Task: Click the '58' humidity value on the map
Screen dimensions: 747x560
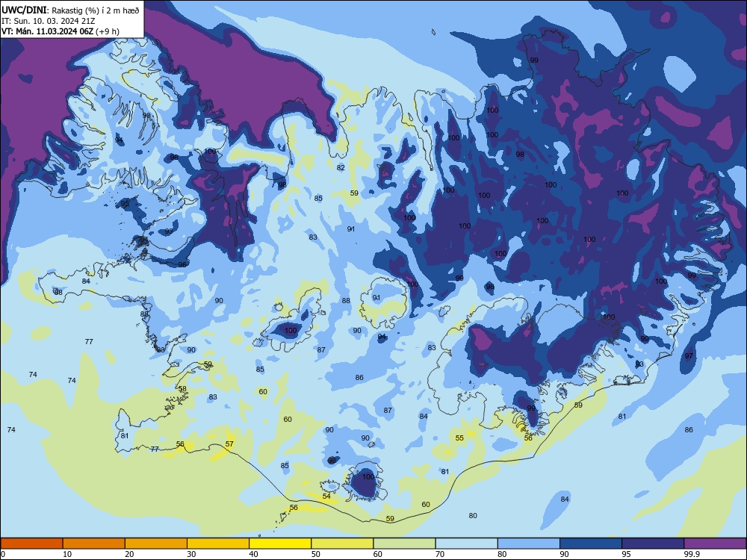Action: [x=182, y=388]
